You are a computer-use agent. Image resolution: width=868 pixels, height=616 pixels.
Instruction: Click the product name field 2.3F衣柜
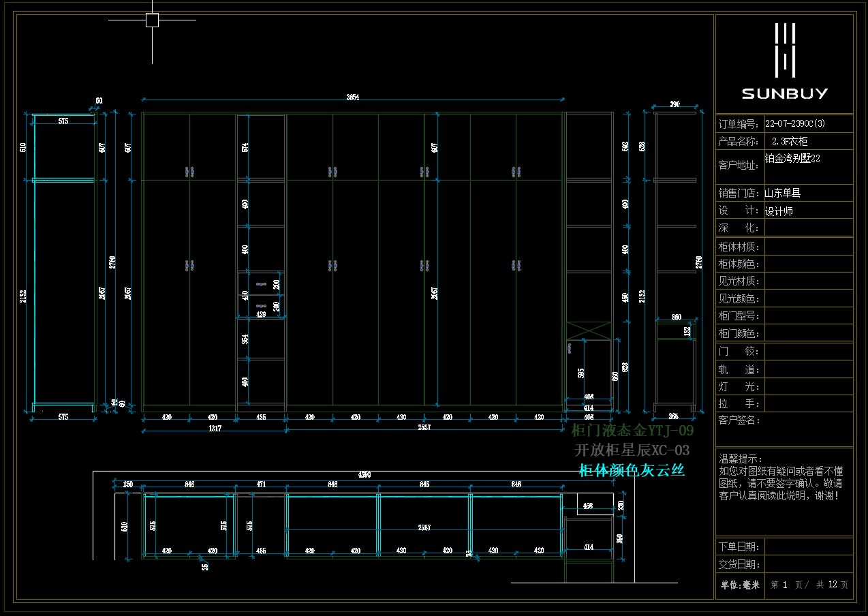coord(790,142)
